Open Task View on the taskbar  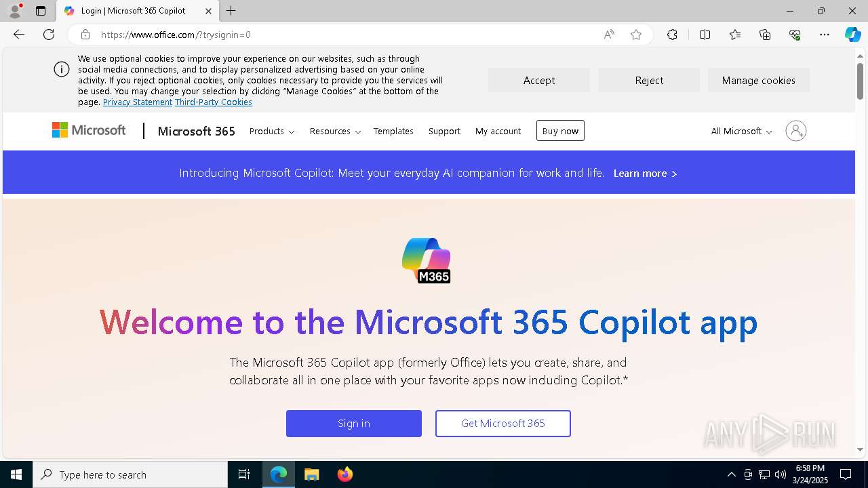click(x=244, y=474)
